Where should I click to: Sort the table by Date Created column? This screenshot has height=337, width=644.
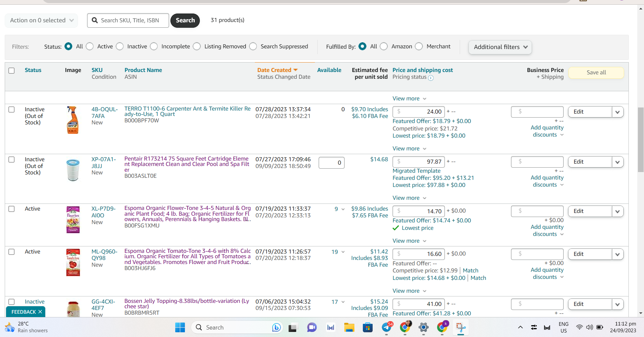pos(274,70)
